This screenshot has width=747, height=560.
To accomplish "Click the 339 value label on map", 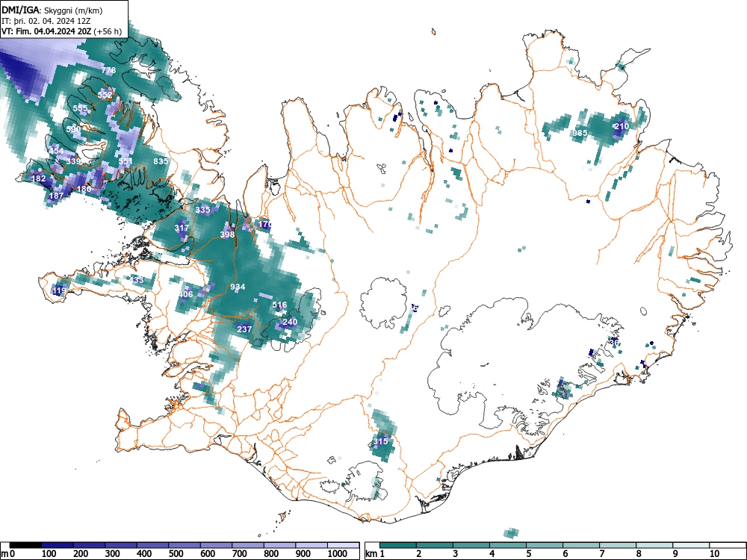I will [x=73, y=161].
